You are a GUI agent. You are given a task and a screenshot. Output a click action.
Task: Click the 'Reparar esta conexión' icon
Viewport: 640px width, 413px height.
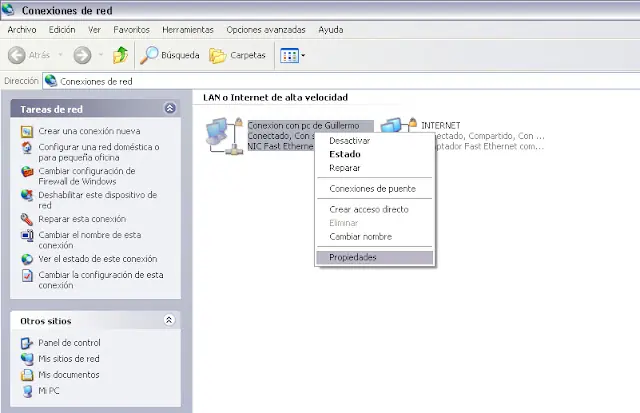(27, 220)
